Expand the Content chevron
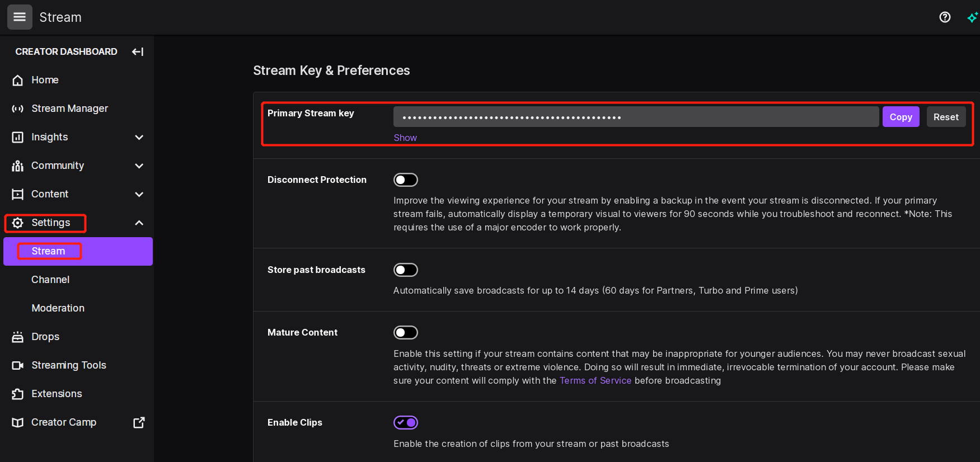 139,194
